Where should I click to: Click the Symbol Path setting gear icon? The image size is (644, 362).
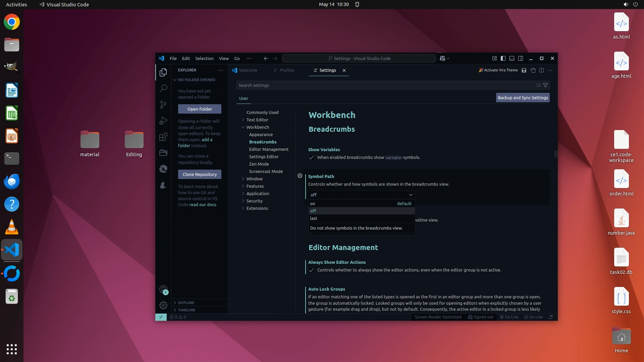[300, 176]
